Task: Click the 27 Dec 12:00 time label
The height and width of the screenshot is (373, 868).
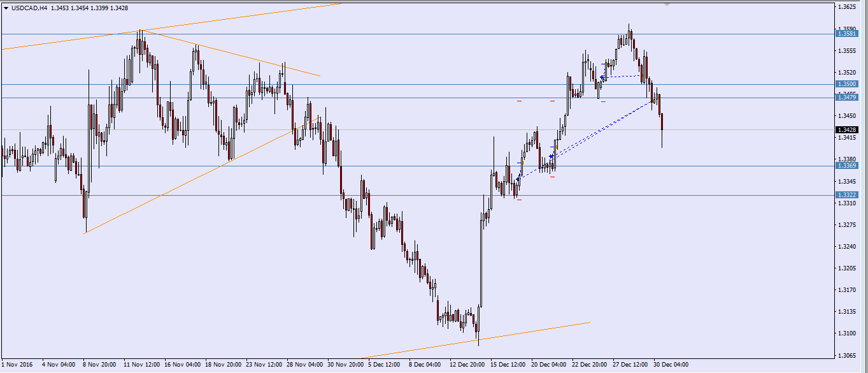Action: pyautogui.click(x=630, y=365)
